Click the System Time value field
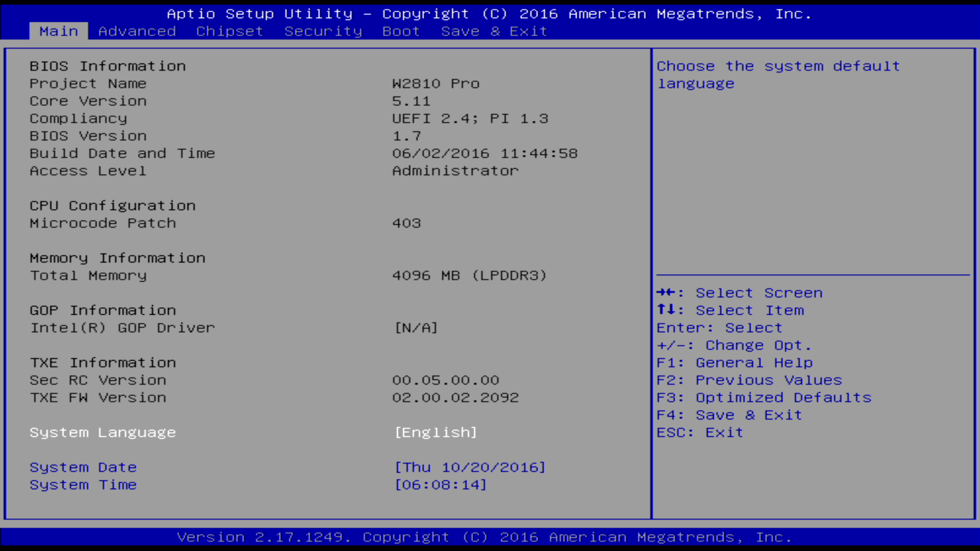The height and width of the screenshot is (551, 980). [x=440, y=485]
